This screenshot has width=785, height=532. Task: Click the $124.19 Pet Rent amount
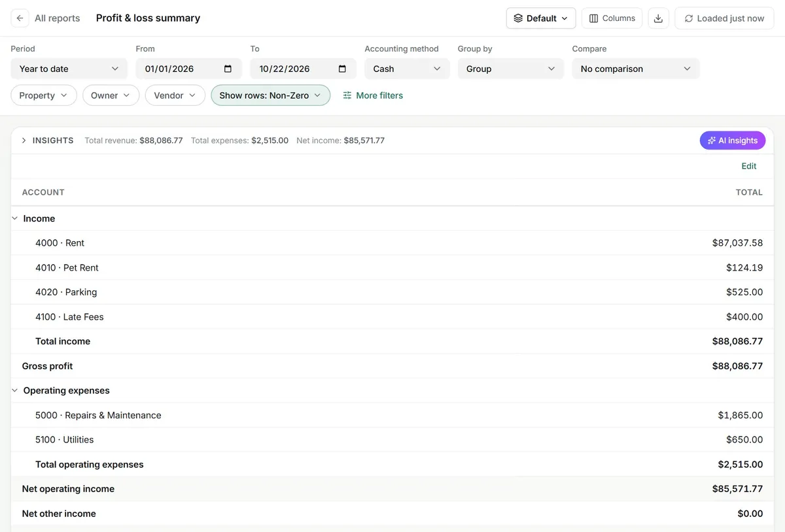pyautogui.click(x=744, y=268)
